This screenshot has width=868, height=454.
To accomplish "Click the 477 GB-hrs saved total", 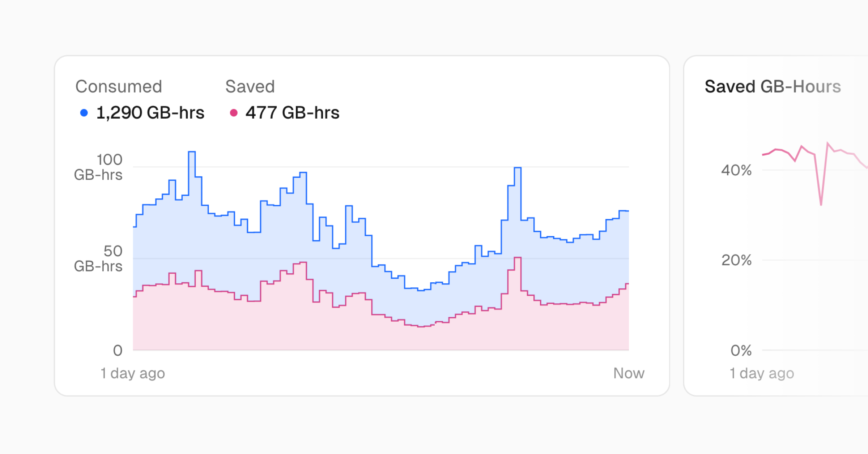I will (292, 113).
